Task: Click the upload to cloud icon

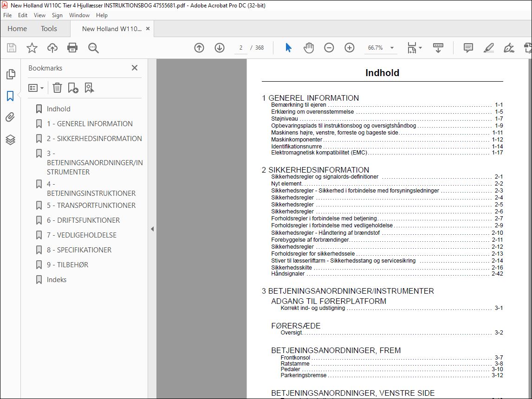Action: click(52, 48)
